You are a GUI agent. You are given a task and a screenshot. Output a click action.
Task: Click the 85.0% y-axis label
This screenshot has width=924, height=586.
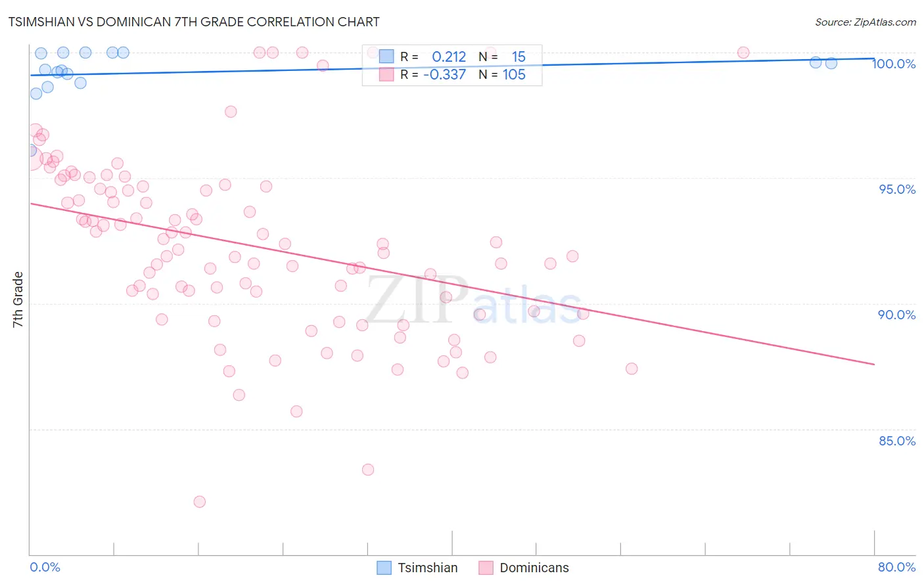pos(897,441)
